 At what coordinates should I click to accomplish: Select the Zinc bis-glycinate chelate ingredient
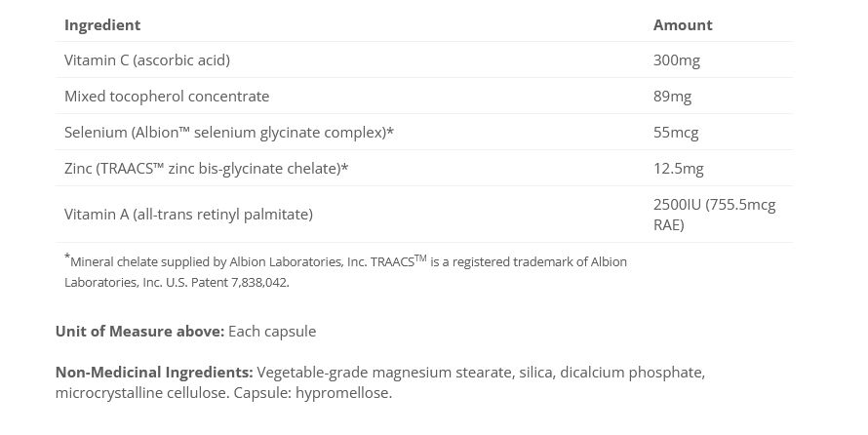206,169
